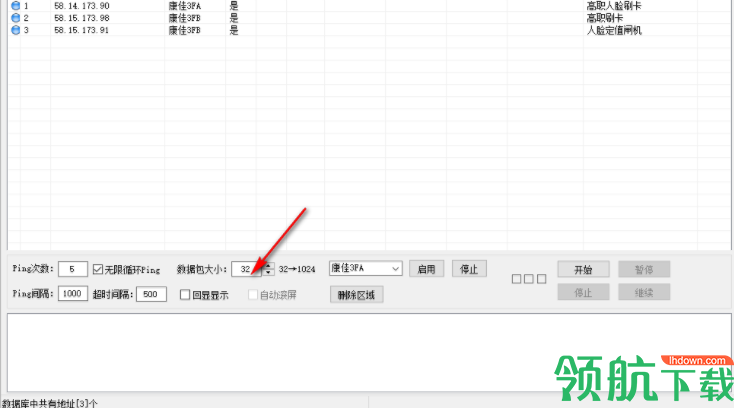This screenshot has width=734, height=408.
Task: Toggle the 自动滚屏 checkbox
Action: [253, 295]
